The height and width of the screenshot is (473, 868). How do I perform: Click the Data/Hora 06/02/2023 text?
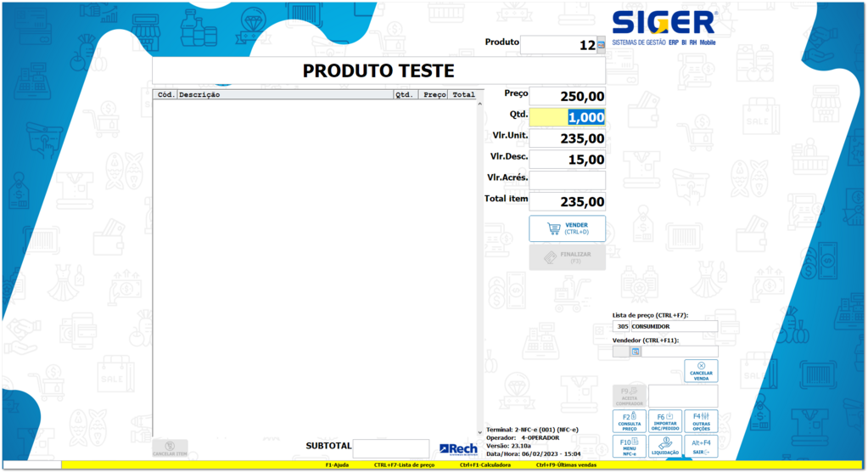click(533, 453)
